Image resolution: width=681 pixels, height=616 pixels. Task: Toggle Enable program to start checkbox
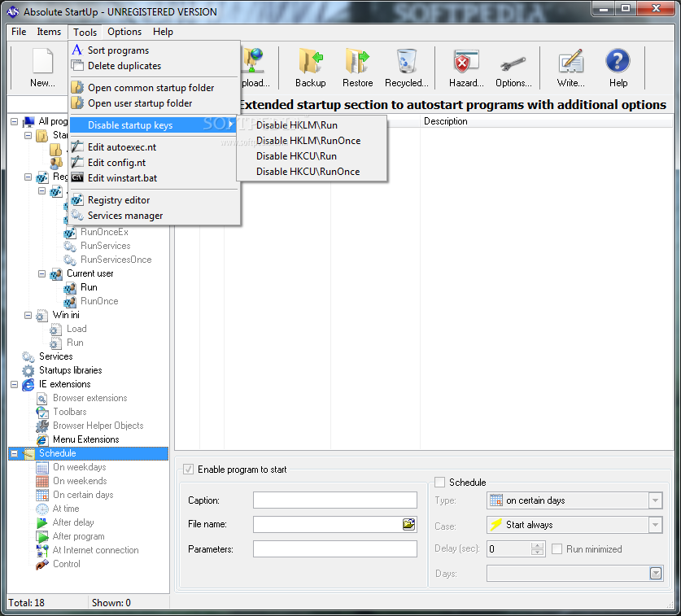(x=188, y=470)
